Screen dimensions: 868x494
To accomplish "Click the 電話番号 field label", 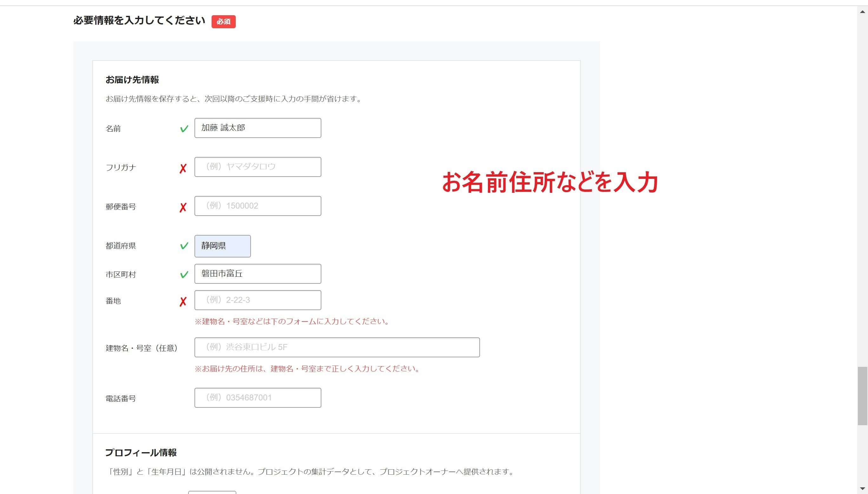I will click(121, 398).
